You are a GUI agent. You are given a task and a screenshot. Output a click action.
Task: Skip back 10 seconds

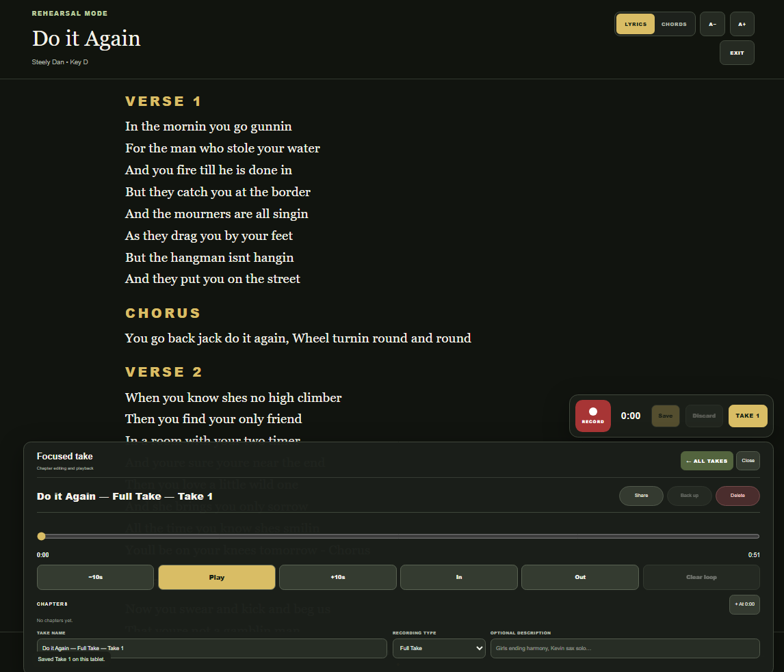coord(96,577)
